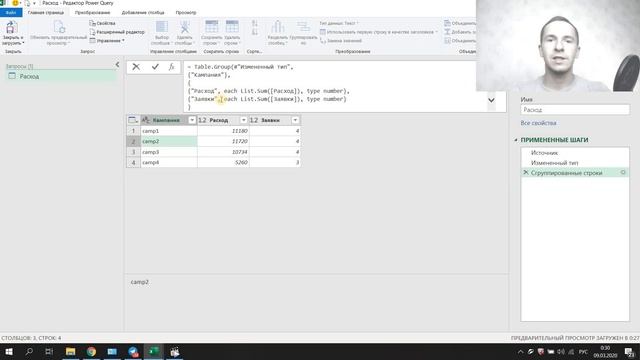
Task: Open Data Type: Text dropdown
Action: [x=338, y=23]
